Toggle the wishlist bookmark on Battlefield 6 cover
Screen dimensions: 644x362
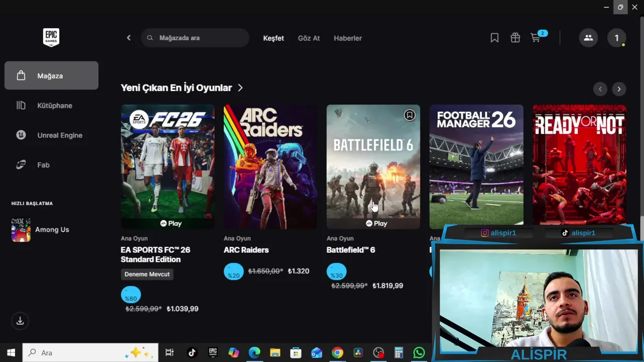coord(410,116)
